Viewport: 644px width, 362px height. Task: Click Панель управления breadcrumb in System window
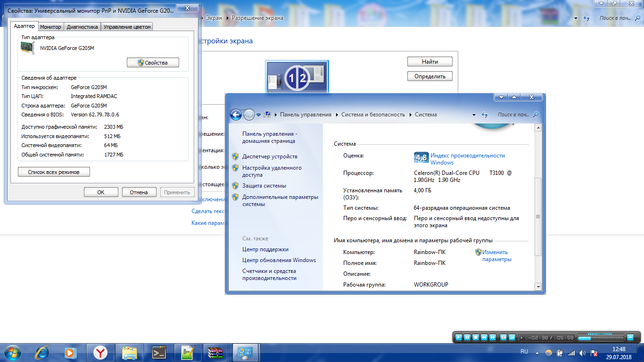click(305, 115)
